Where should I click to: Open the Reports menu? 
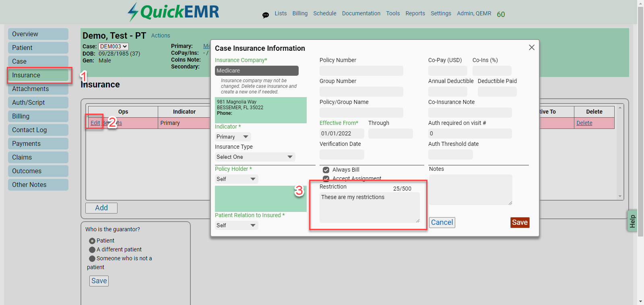pyautogui.click(x=415, y=13)
